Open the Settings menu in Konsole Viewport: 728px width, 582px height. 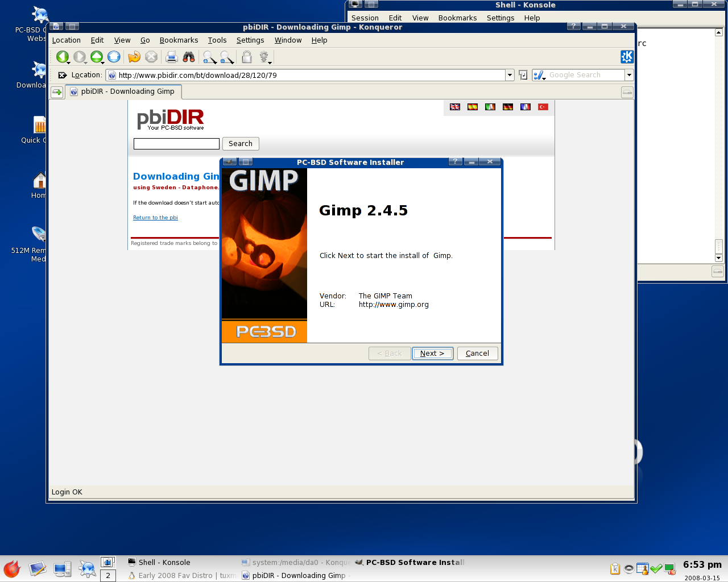[500, 18]
